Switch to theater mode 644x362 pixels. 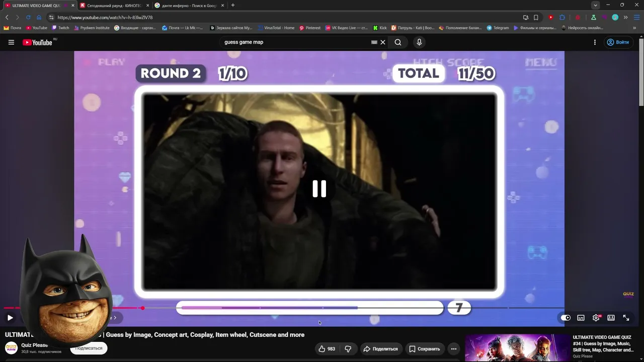pos(611,318)
